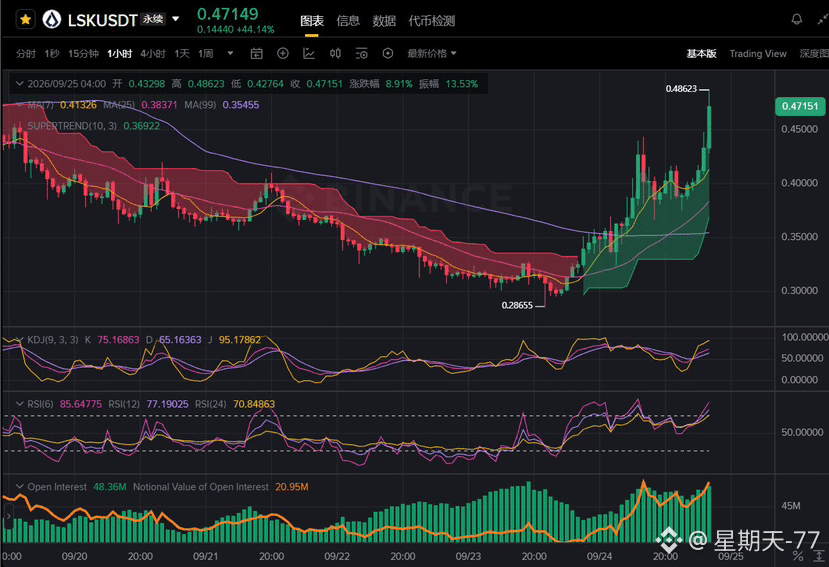Switch to the 代币检测 tab
This screenshot has height=567, width=829.
click(431, 21)
